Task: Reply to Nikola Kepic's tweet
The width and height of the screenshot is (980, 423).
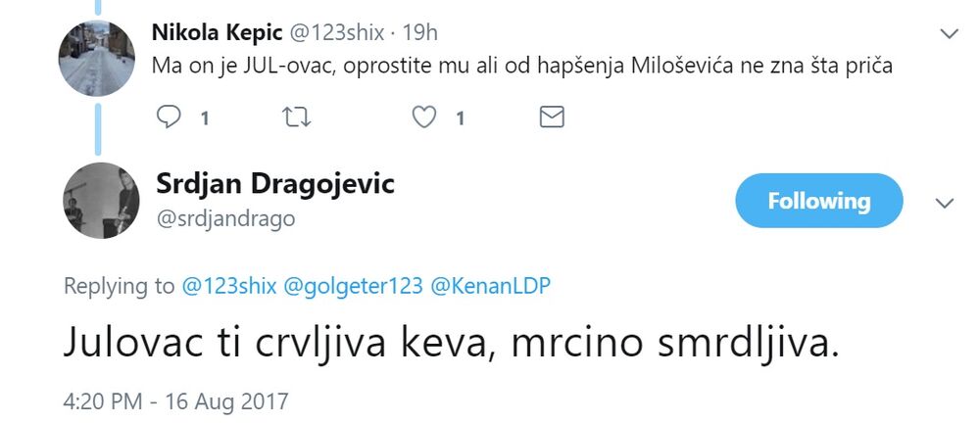Action: 170,117
